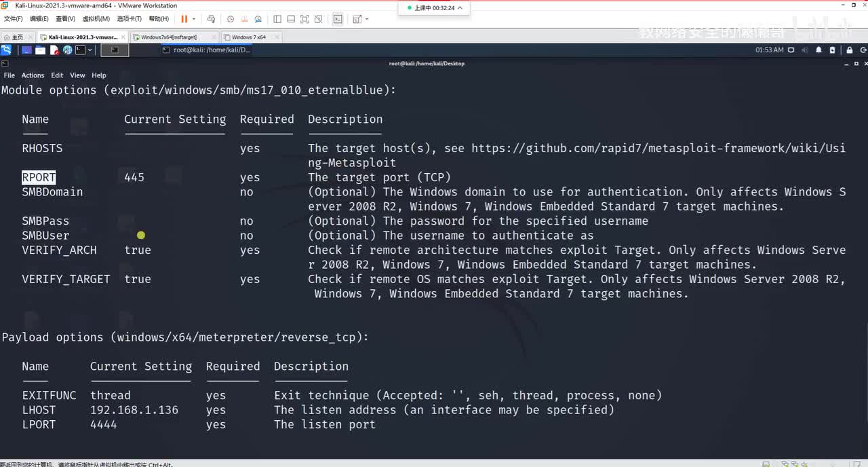Open the dropdown next to stretch display icon
Viewport: 868px width, 467px height.
[x=367, y=19]
